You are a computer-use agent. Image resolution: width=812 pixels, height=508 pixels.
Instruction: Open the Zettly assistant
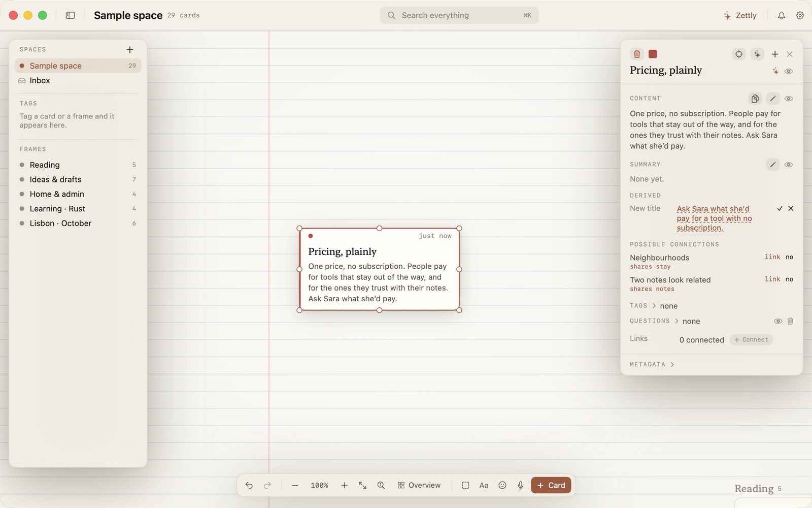click(740, 15)
